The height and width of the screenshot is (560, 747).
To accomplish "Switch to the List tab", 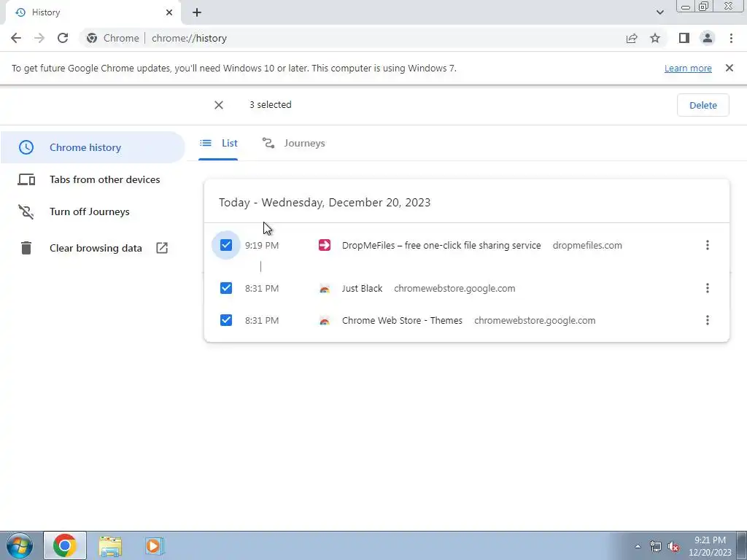I will 219,143.
